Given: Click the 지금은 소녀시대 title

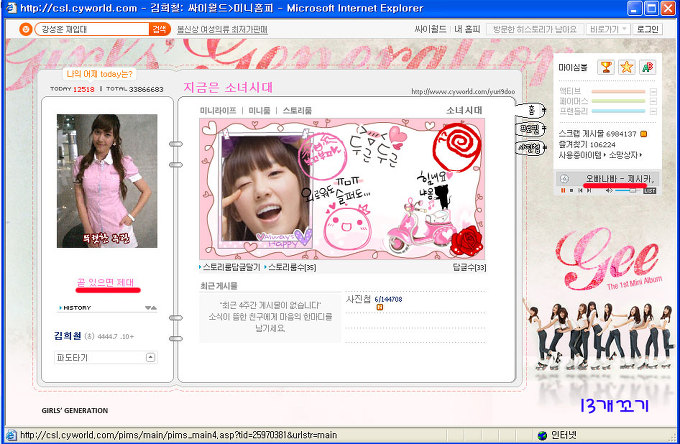Looking at the screenshot, I should click(x=228, y=87).
